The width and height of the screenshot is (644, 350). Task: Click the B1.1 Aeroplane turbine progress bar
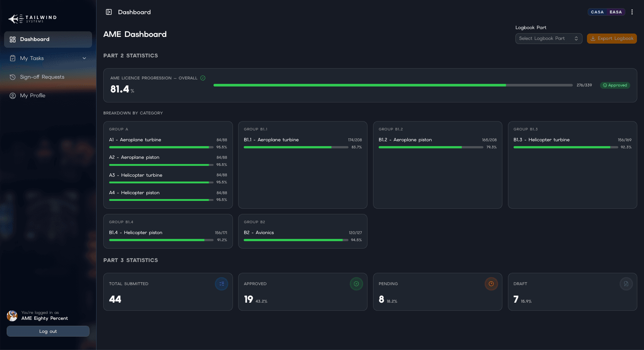pyautogui.click(x=296, y=147)
